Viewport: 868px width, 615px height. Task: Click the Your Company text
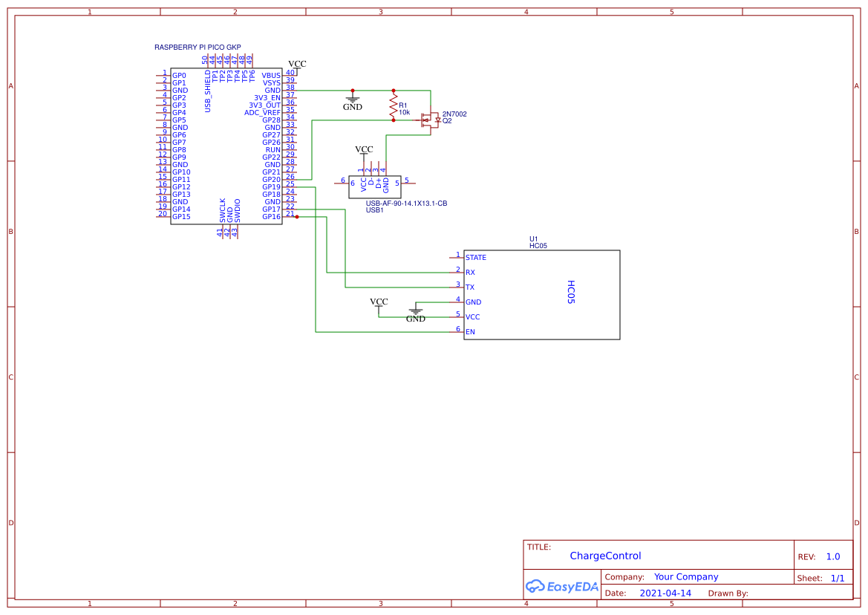click(x=686, y=577)
